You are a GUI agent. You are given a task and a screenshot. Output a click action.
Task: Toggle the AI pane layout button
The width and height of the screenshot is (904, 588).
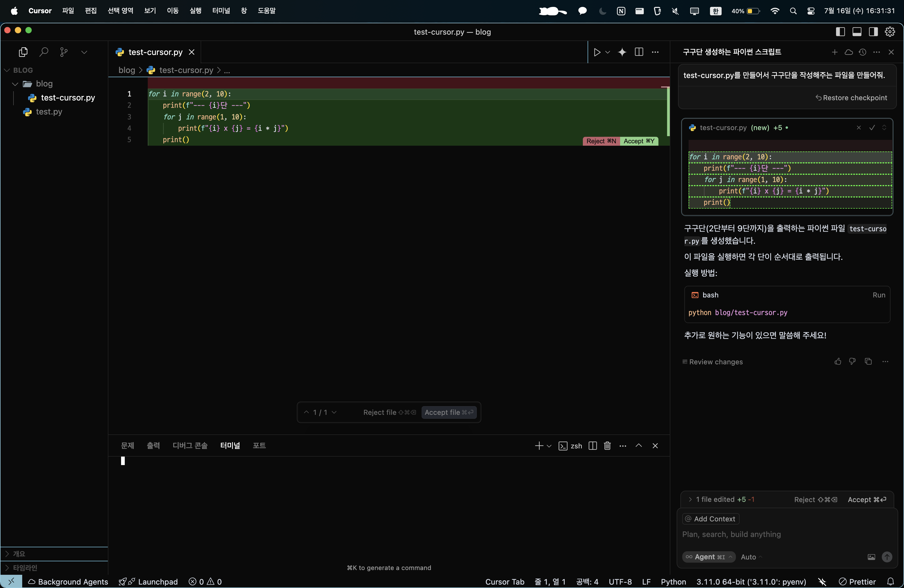[873, 32]
